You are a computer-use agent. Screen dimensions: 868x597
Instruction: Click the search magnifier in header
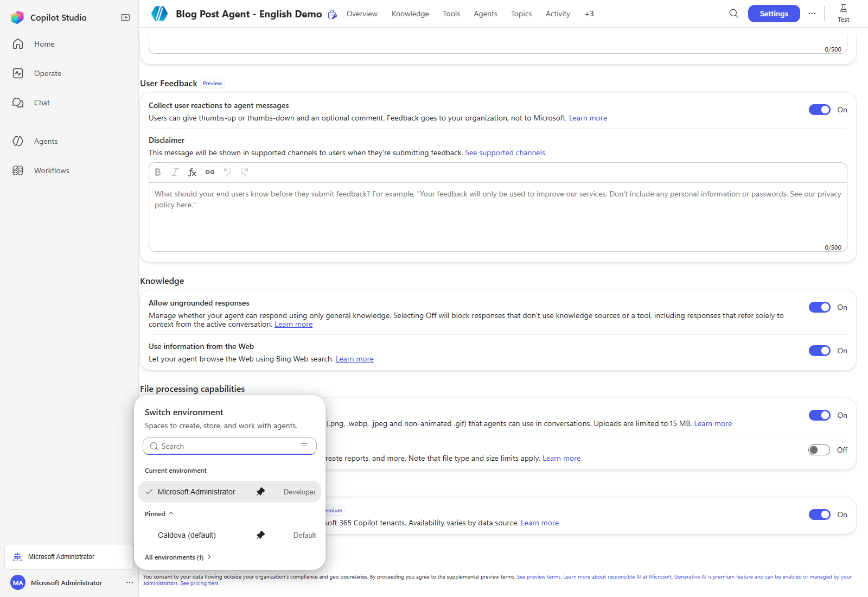[733, 14]
